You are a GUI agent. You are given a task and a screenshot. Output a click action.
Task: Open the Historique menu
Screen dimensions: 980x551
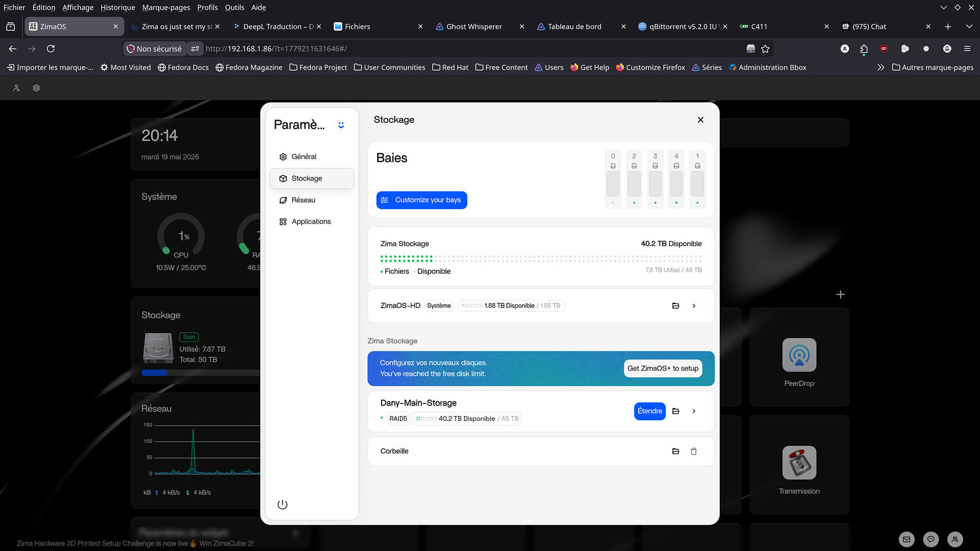pyautogui.click(x=118, y=8)
